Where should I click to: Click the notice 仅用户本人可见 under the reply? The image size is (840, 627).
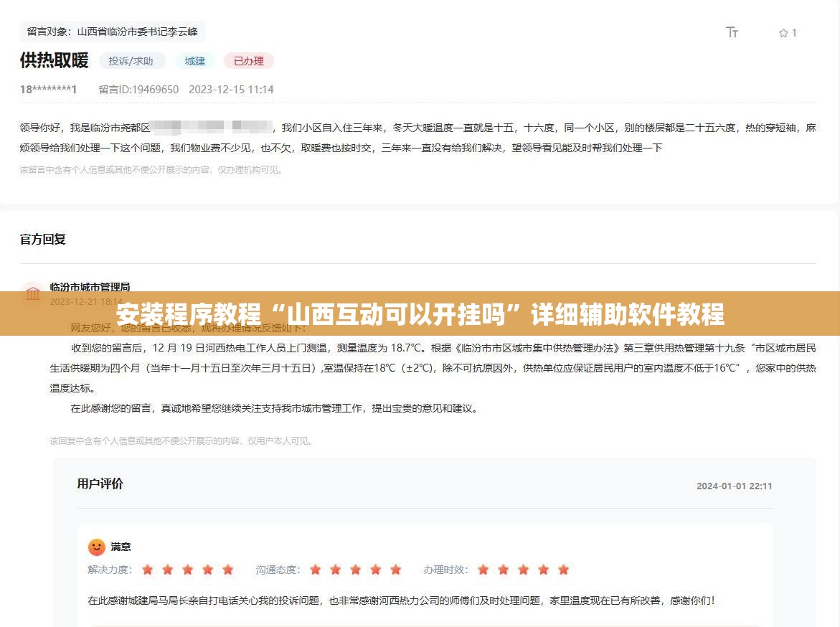tap(181, 441)
